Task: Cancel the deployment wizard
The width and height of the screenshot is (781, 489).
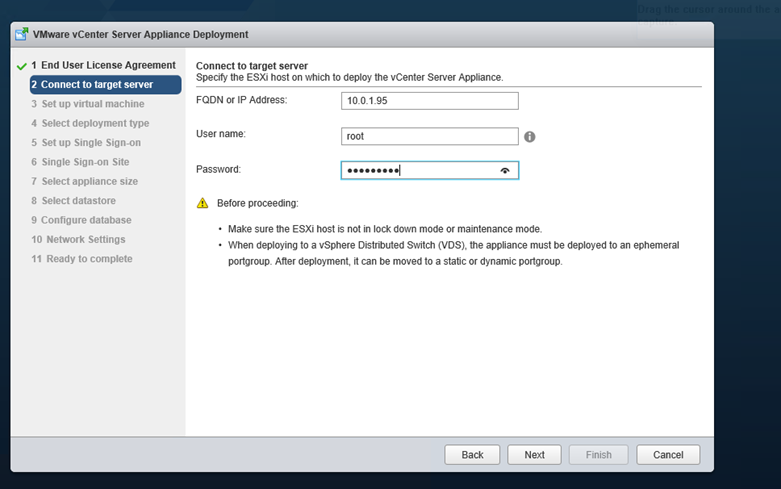Action: (x=668, y=455)
